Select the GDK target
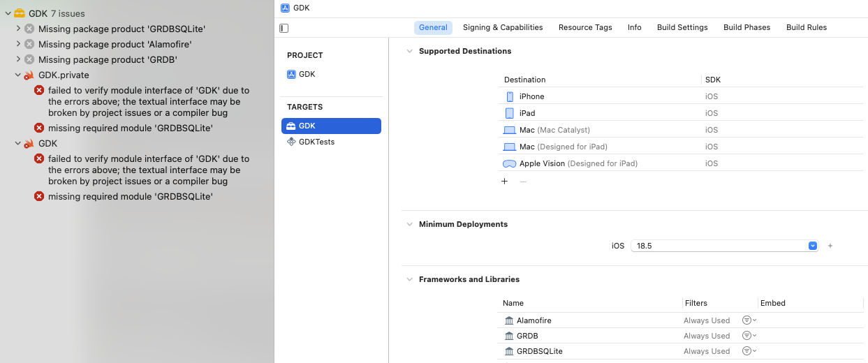This screenshot has height=363, width=868. click(x=331, y=126)
